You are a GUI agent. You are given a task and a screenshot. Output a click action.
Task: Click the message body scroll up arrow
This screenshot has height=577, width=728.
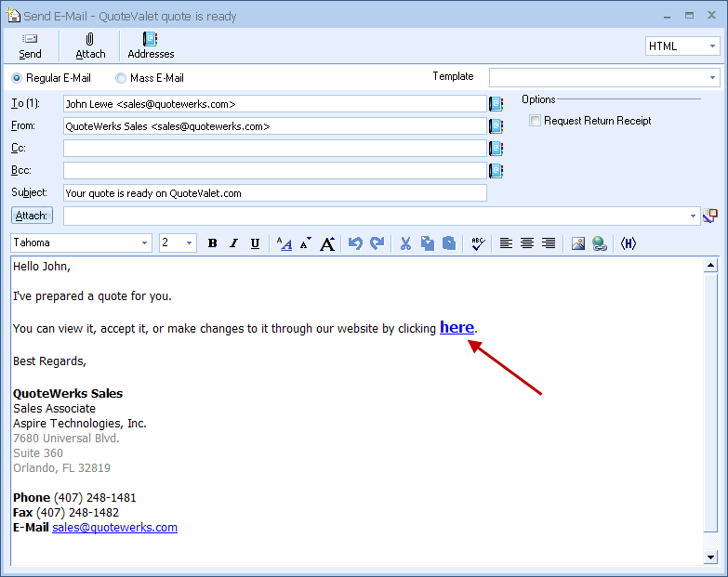(x=711, y=266)
